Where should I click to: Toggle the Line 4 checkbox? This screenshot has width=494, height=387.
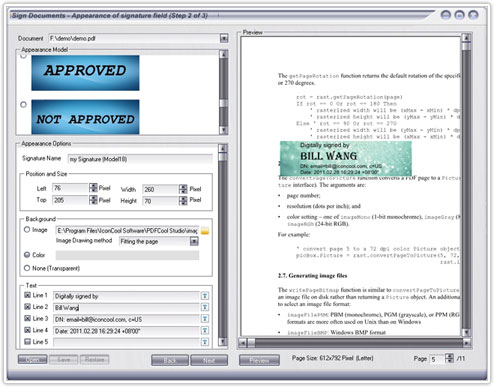click(x=28, y=330)
